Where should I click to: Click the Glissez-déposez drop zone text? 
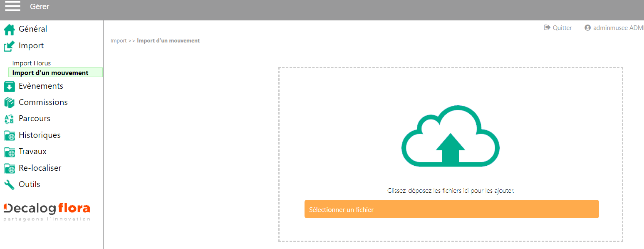tap(451, 191)
